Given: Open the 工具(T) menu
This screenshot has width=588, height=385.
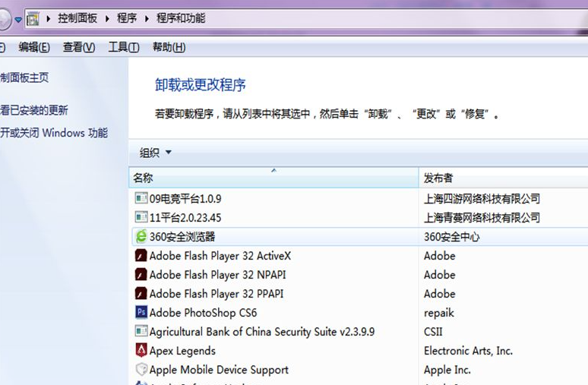Looking at the screenshot, I should click(x=124, y=47).
